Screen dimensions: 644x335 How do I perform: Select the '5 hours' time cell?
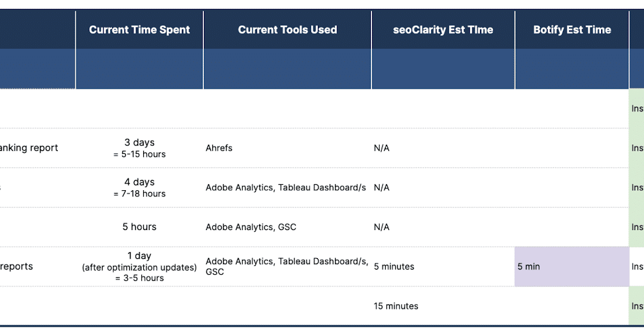coord(140,227)
